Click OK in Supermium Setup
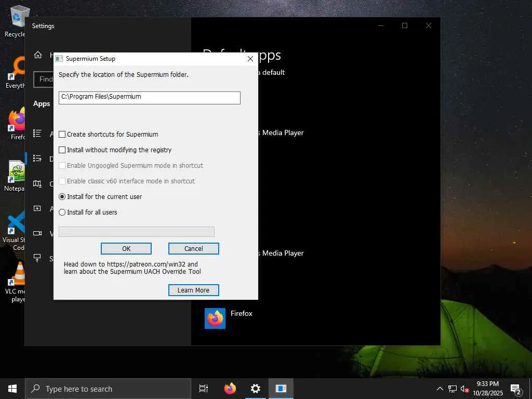The height and width of the screenshot is (399, 532). pos(126,249)
